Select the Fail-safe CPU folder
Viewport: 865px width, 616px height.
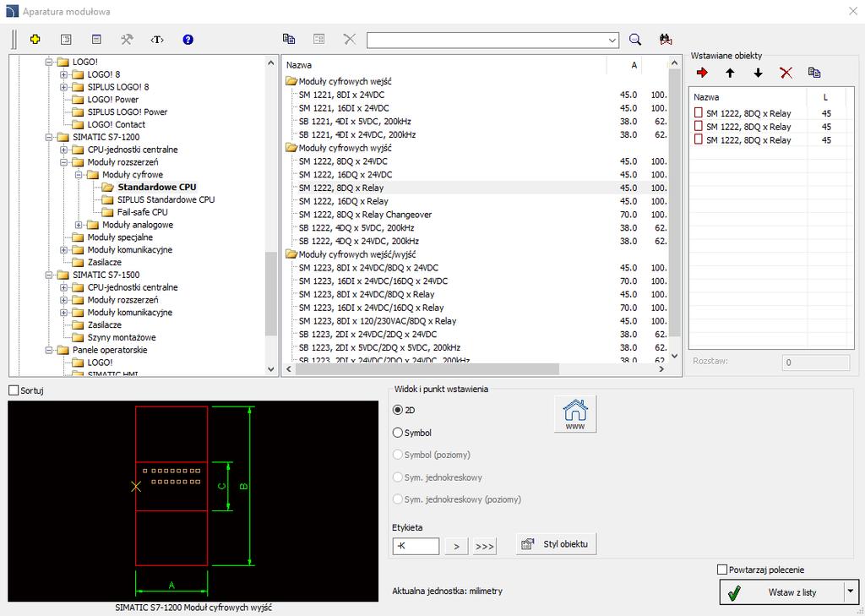tap(142, 212)
